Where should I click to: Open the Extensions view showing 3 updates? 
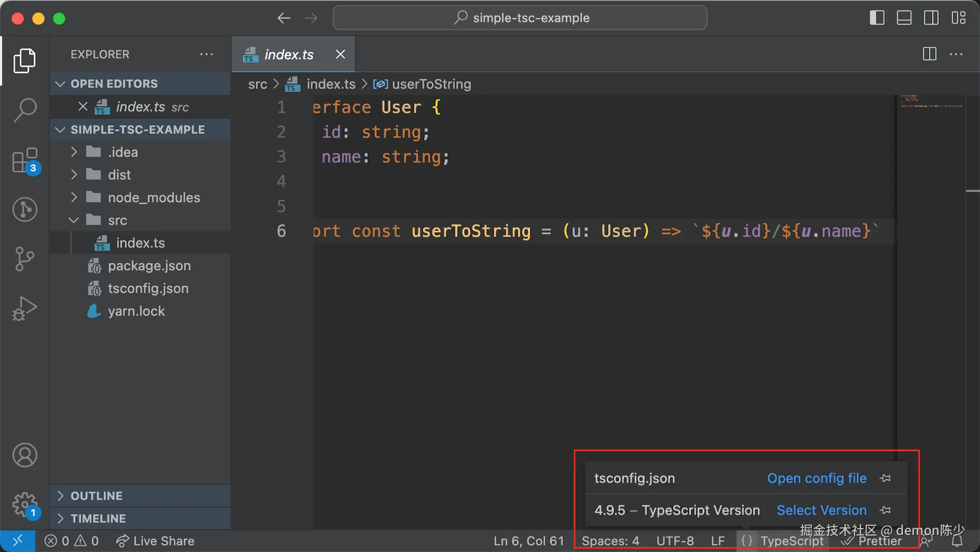(x=24, y=160)
